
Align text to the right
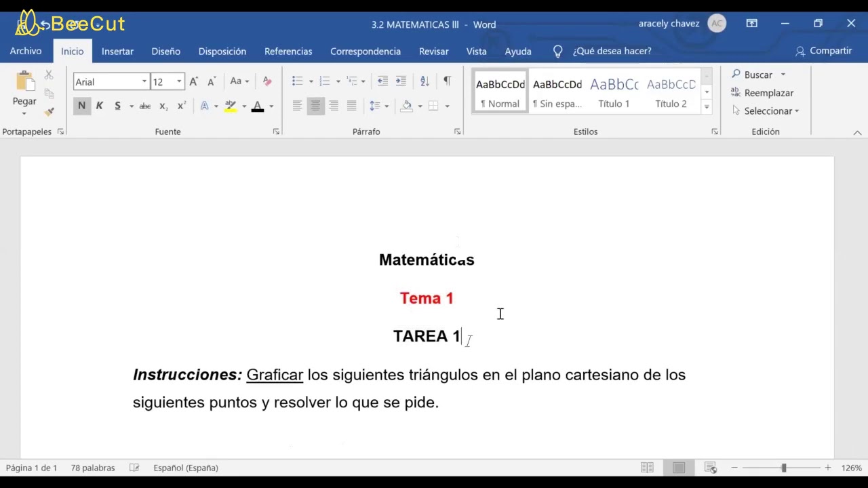click(x=334, y=106)
